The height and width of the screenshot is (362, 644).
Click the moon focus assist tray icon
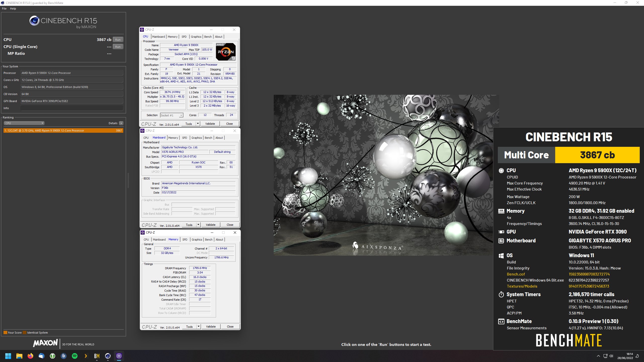pos(637,356)
